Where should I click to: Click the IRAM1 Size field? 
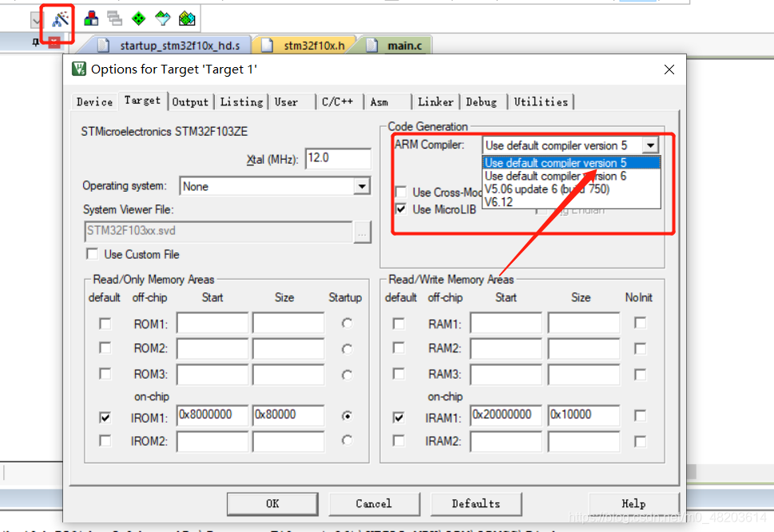click(x=584, y=415)
